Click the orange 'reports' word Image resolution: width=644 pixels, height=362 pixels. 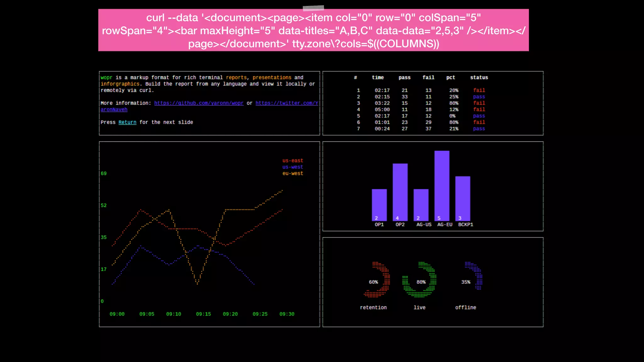pyautogui.click(x=236, y=78)
